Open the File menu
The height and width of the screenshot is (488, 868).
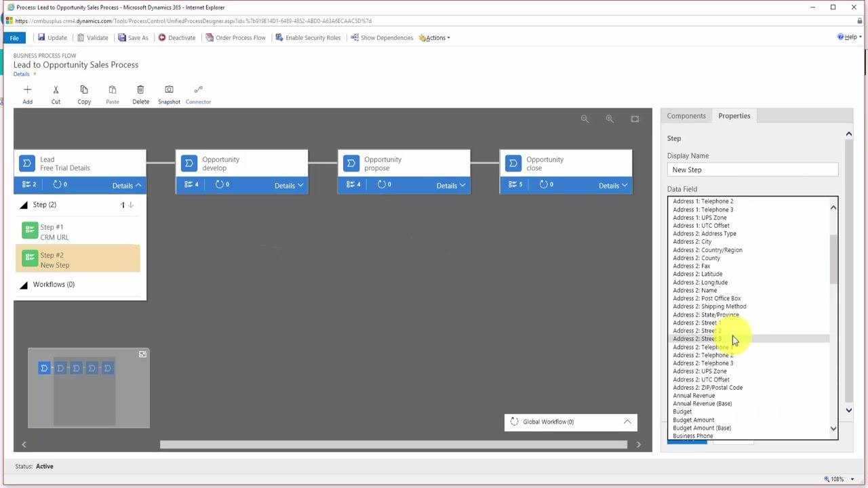coord(14,38)
